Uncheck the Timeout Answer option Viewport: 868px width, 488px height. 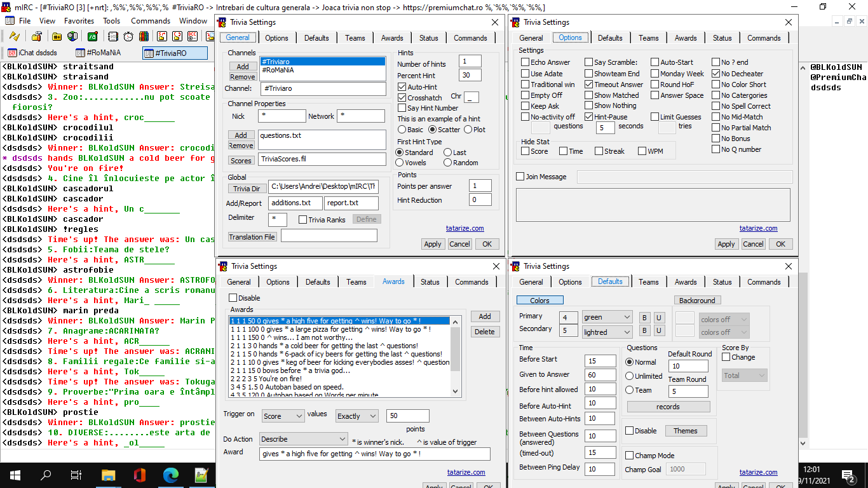[x=589, y=84]
